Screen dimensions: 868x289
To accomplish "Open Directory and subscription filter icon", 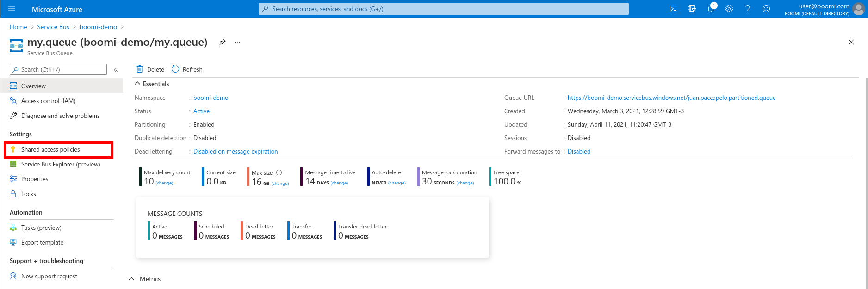I will 692,9.
